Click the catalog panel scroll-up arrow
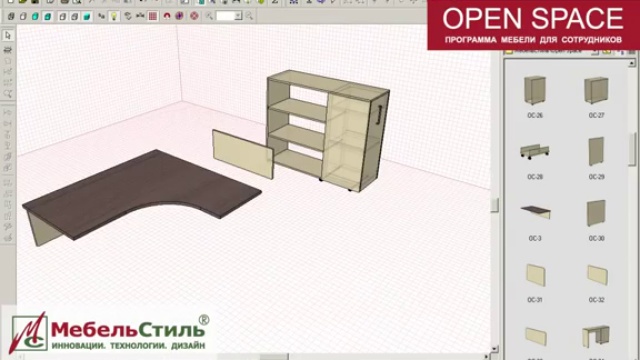640x360 pixels. (632, 63)
